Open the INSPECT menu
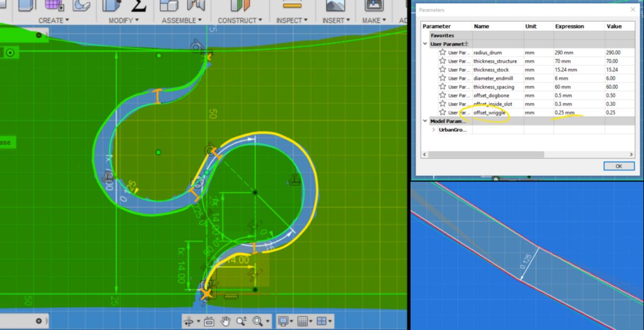The width and height of the screenshot is (644, 330). coord(292,20)
